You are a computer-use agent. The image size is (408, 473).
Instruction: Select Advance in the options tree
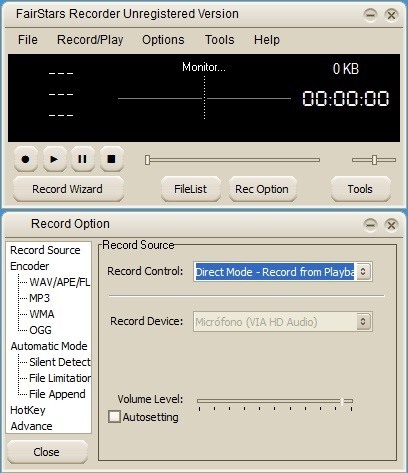(31, 426)
